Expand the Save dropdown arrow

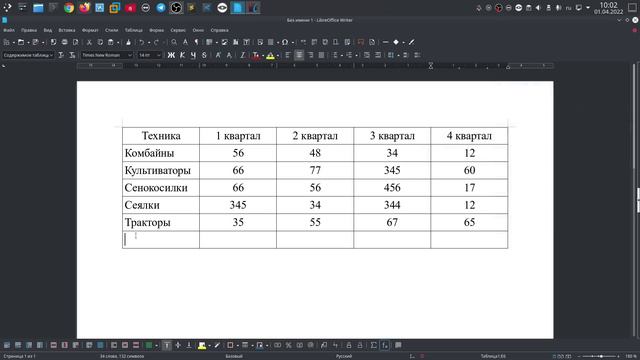point(43,42)
